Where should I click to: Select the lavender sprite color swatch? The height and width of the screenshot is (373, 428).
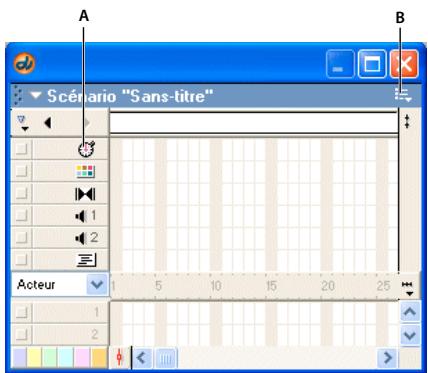tap(19, 357)
